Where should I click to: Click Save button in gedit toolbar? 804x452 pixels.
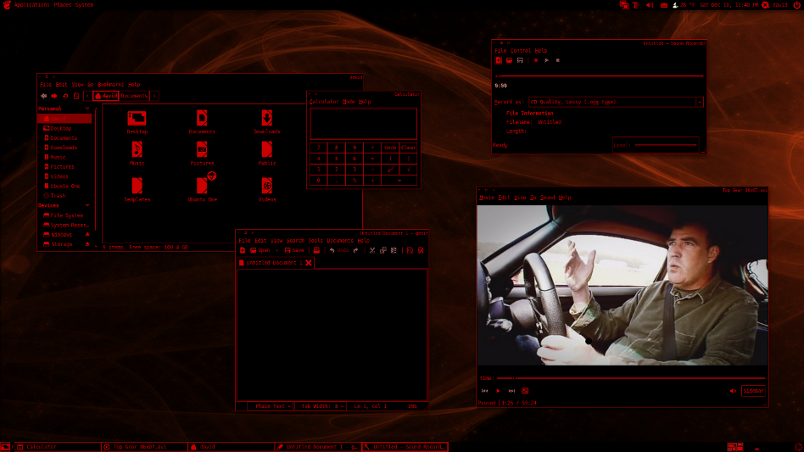pyautogui.click(x=295, y=251)
